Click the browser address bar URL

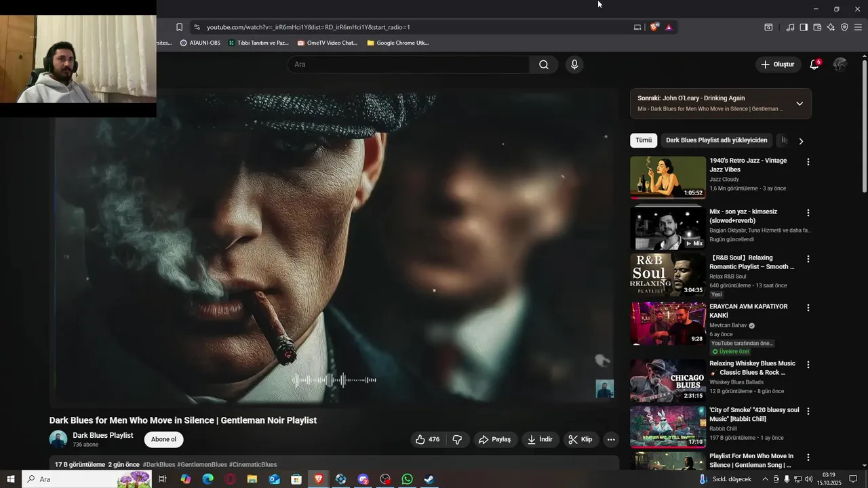tap(309, 27)
